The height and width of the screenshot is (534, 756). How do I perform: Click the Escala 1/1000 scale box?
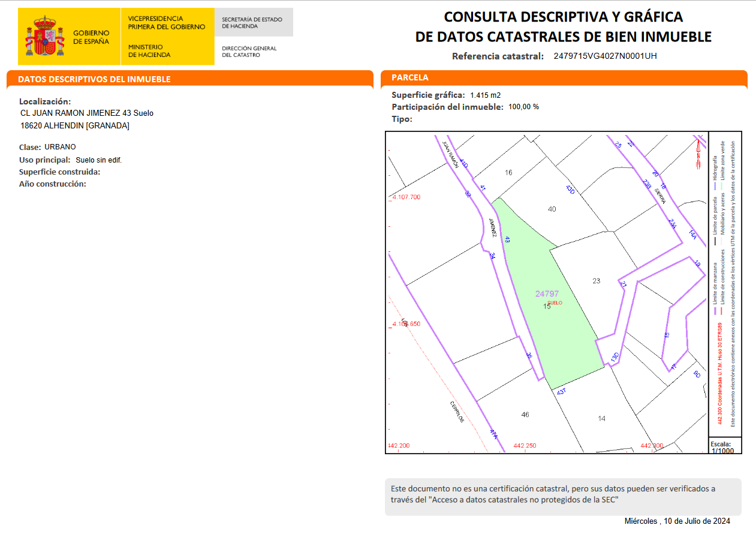click(725, 447)
